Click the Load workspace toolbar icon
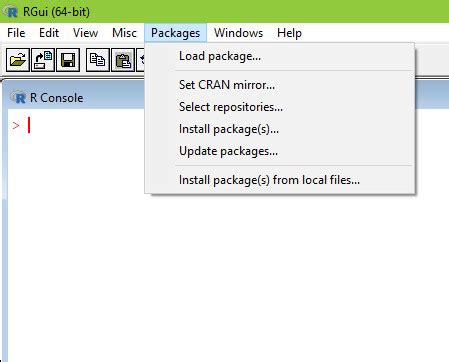The height and width of the screenshot is (362, 449). pyautogui.click(x=43, y=60)
